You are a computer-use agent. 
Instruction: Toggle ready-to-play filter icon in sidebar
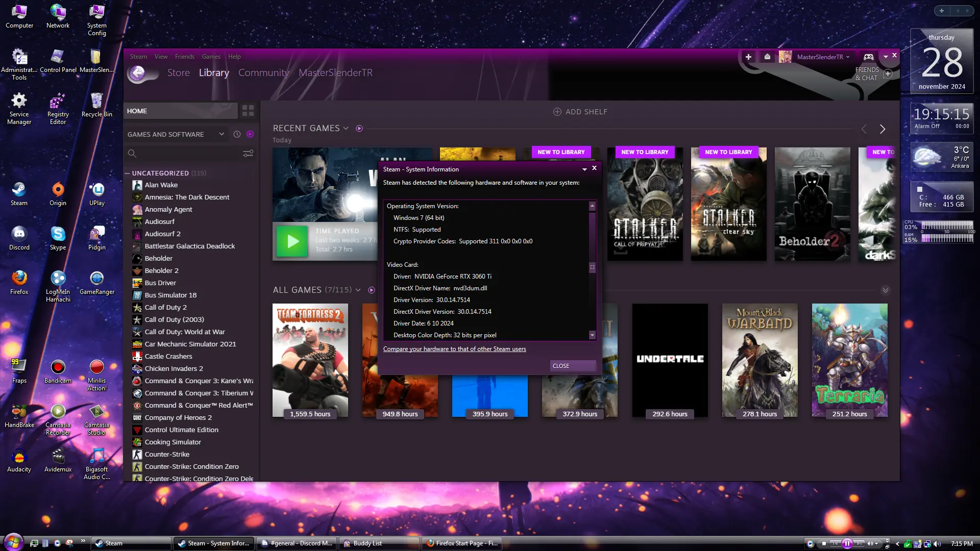(250, 134)
